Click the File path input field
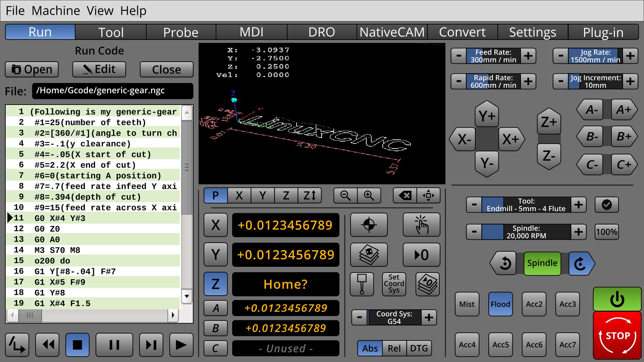644x362 pixels. click(x=113, y=91)
